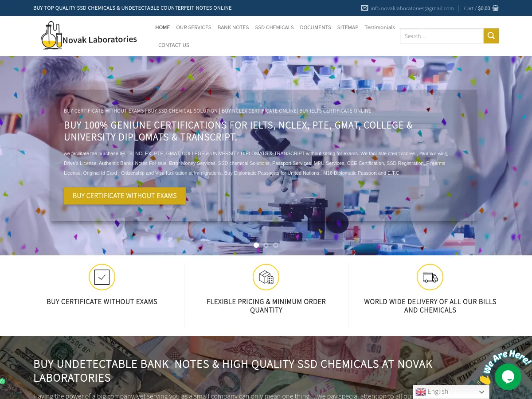Click the info.novaklaboratories@gmail.com email link
This screenshot has width=532, height=399.
(412, 8)
